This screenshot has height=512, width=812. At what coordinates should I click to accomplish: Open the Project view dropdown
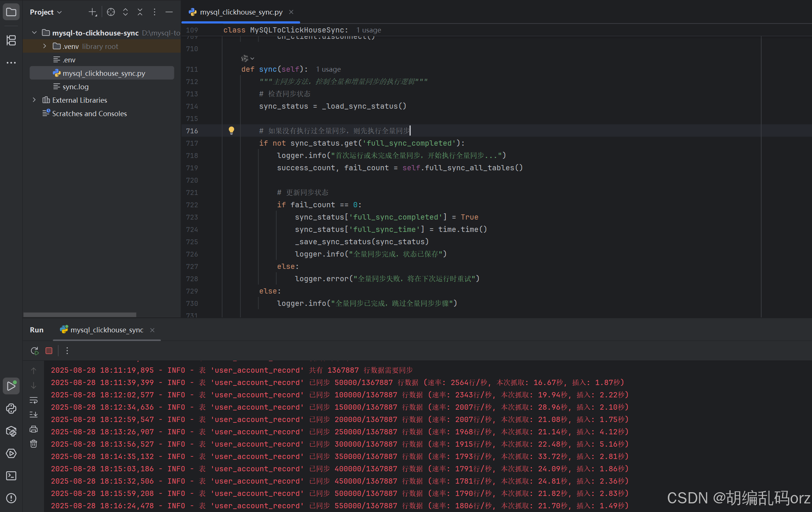click(46, 12)
